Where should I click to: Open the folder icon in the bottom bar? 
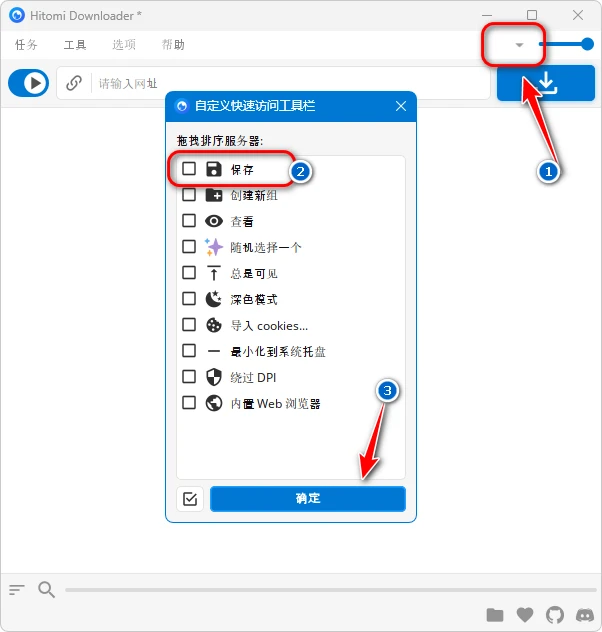coord(495,615)
